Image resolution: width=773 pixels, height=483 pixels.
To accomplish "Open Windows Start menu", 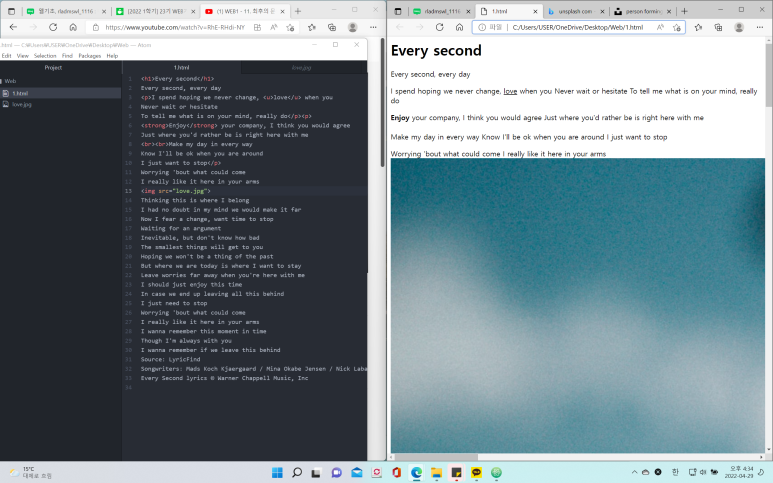I will 278,473.
